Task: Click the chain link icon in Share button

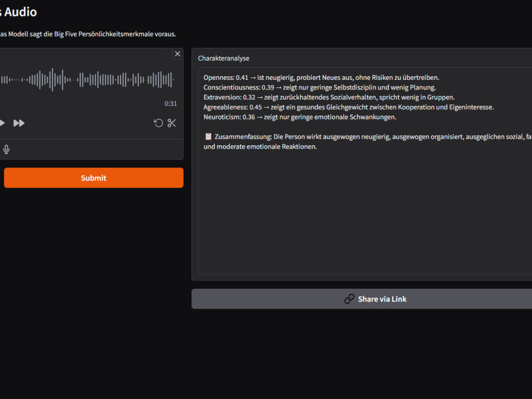Action: [x=350, y=299]
